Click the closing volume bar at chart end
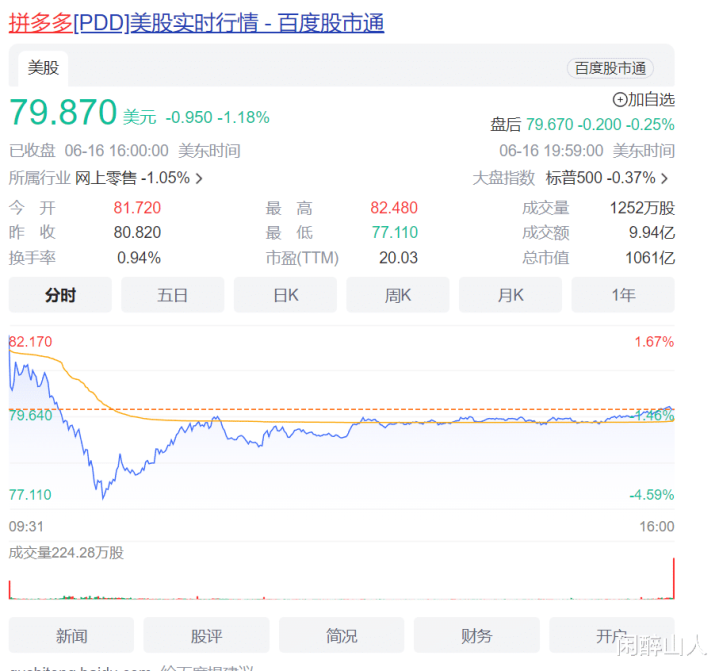This screenshot has height=671, width=719. pos(674,578)
